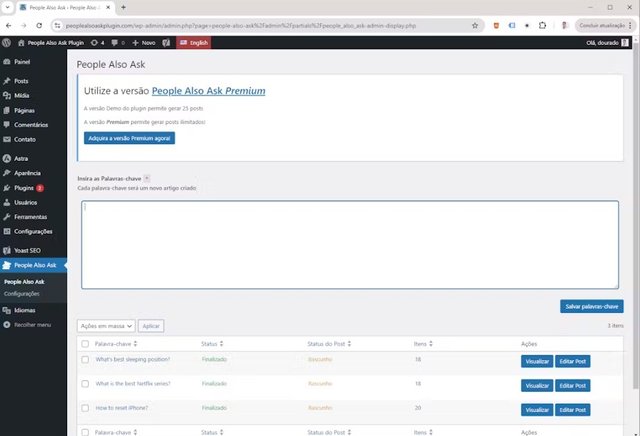Open the Posts section
640x436 pixels.
tap(21, 81)
